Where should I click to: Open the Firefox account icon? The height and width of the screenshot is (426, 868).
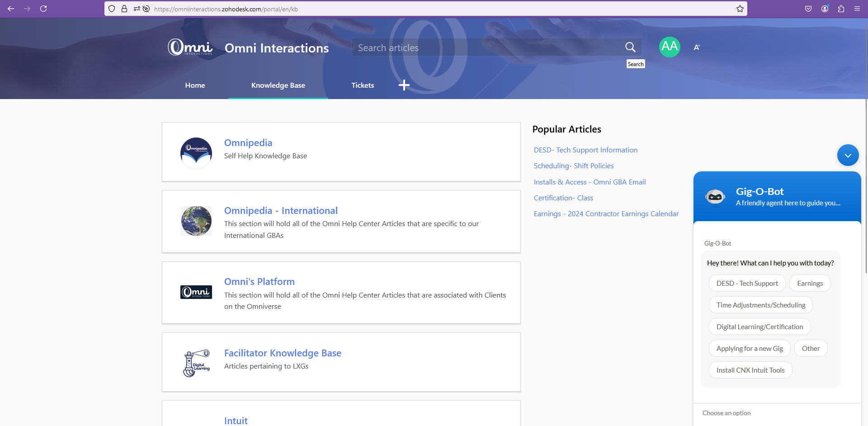(x=825, y=9)
